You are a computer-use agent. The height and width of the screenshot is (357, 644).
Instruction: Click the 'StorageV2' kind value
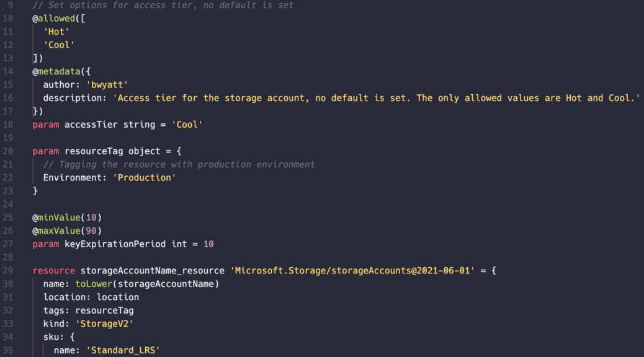[x=104, y=324]
